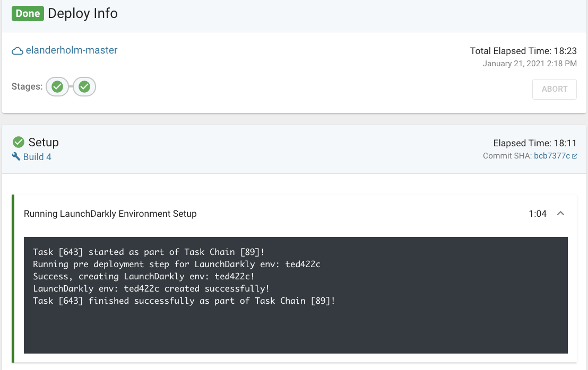Select the second green stage checkmark icon
Viewport: 588px width, 370px height.
click(x=84, y=86)
